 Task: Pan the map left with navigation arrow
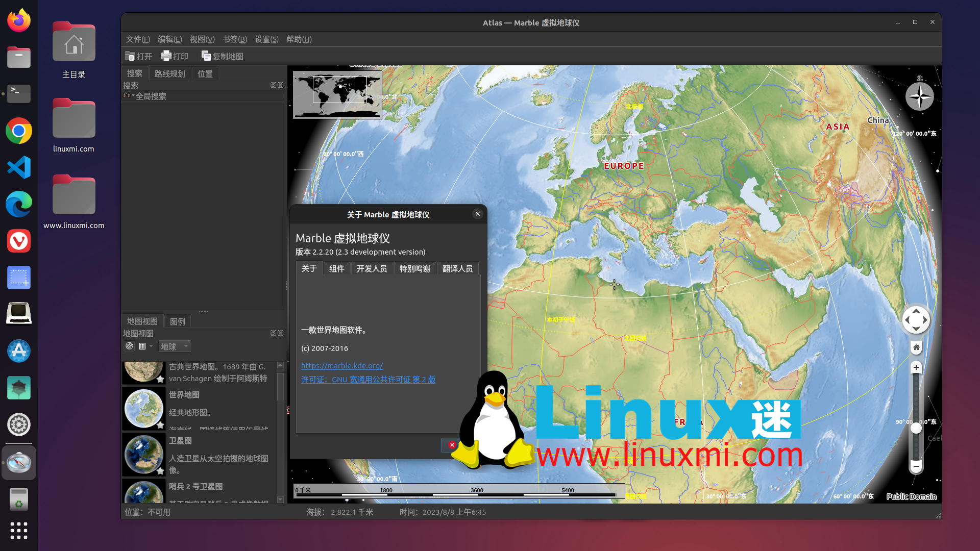coord(906,320)
